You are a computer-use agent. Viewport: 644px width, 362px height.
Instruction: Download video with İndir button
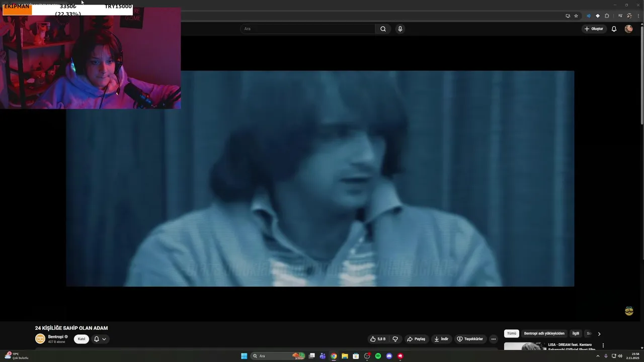(x=441, y=339)
